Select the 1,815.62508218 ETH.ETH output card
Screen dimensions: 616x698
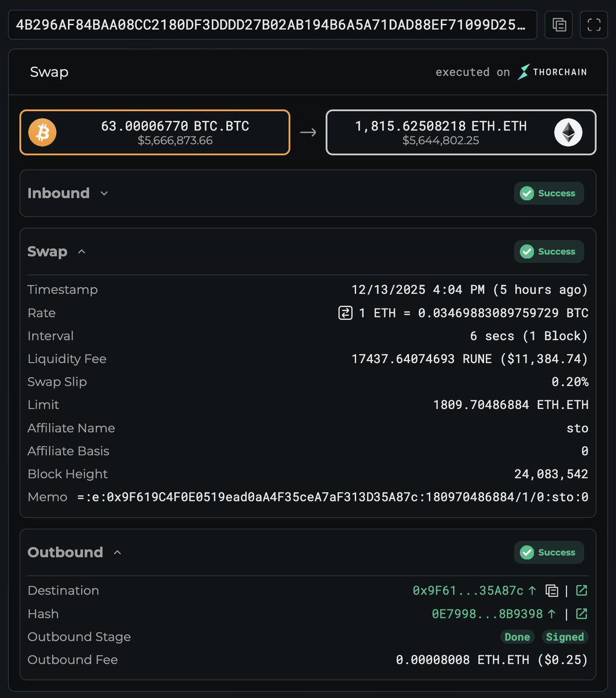click(461, 133)
